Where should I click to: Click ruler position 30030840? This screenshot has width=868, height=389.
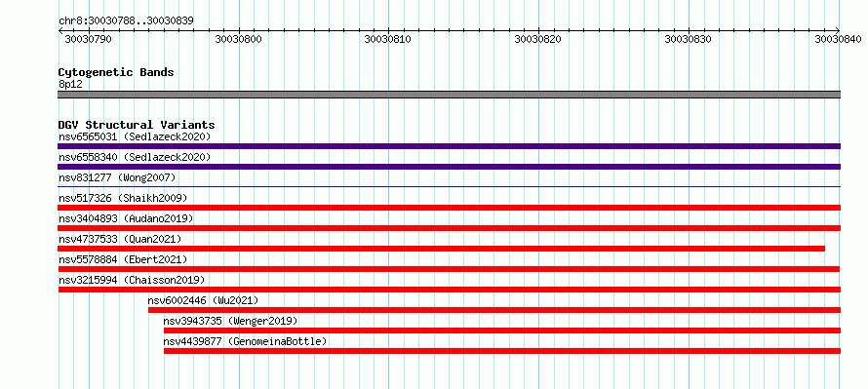(839, 39)
